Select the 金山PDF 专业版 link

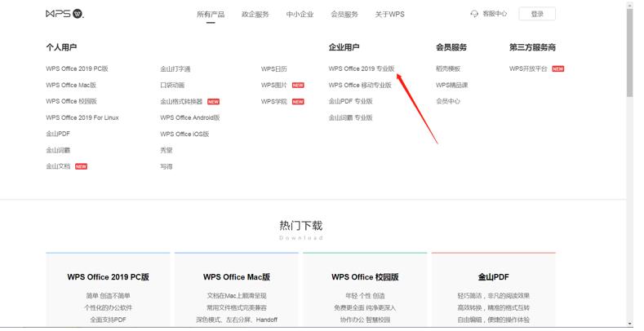(x=350, y=101)
